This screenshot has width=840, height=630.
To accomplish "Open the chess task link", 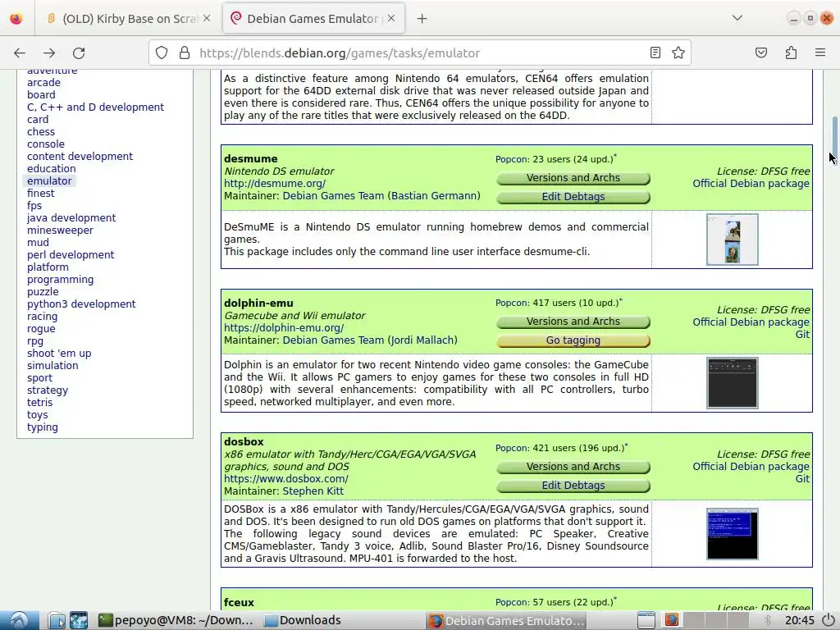I will [x=41, y=132].
